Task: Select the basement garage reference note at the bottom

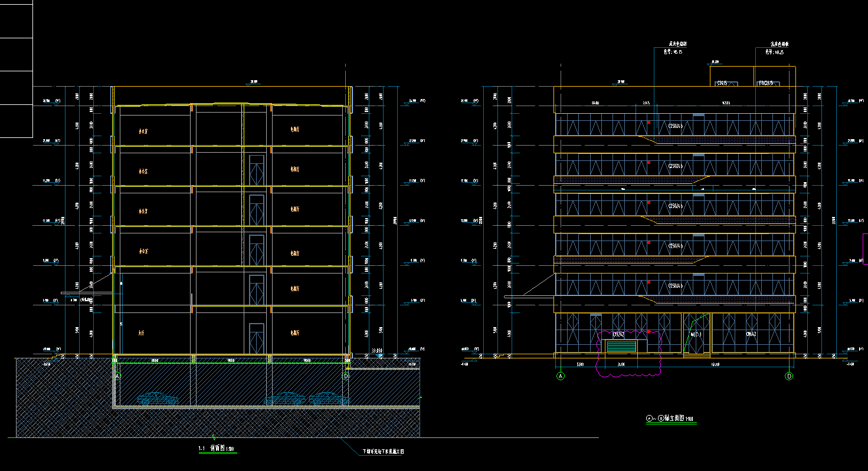Action: pos(383,452)
